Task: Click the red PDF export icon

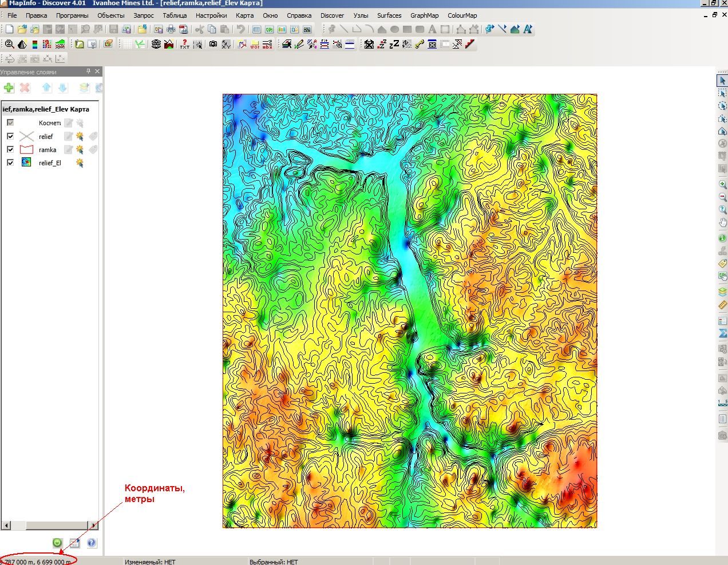Action: (x=183, y=29)
